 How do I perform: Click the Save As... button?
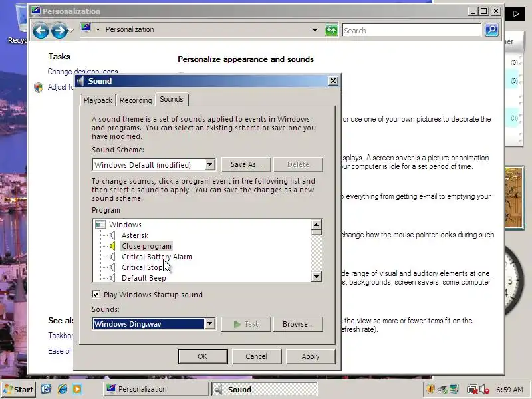click(x=246, y=164)
